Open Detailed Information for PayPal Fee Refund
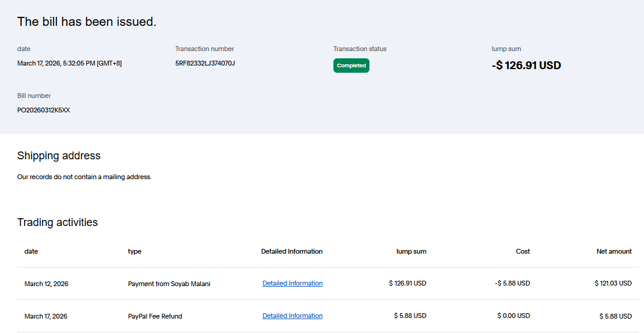 pos(292,316)
